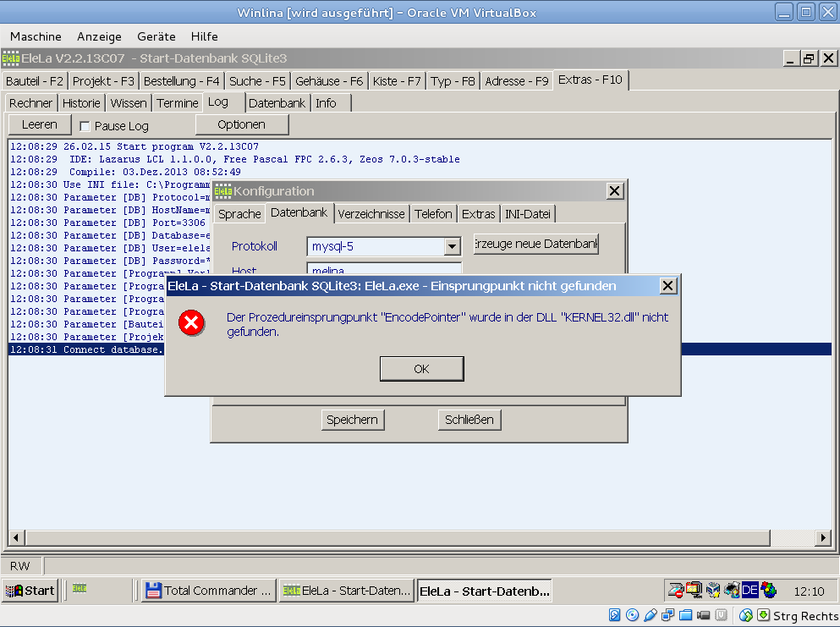This screenshot has width=840, height=627.
Task: Click the scanner tray icon with red stop sign
Action: click(676, 590)
